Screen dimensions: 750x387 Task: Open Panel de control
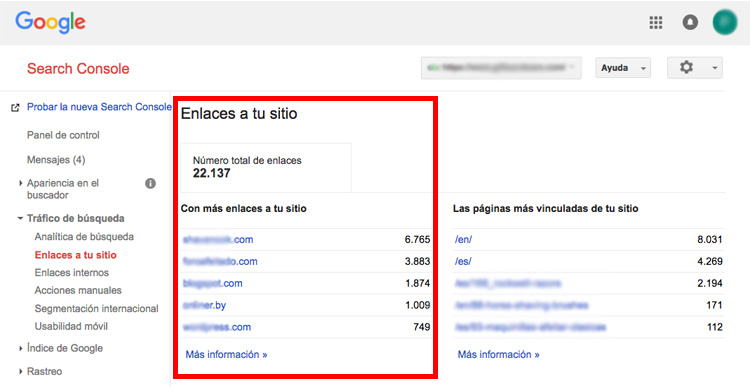coord(63,135)
